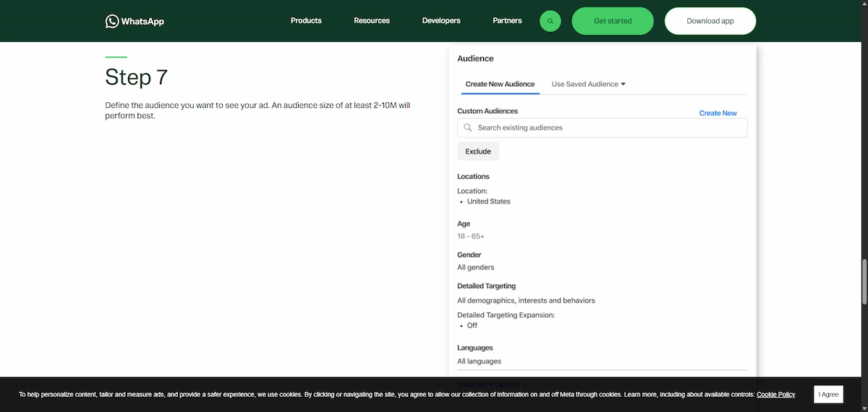This screenshot has height=412, width=868.
Task: Open the Partners menu
Action: [x=507, y=21]
